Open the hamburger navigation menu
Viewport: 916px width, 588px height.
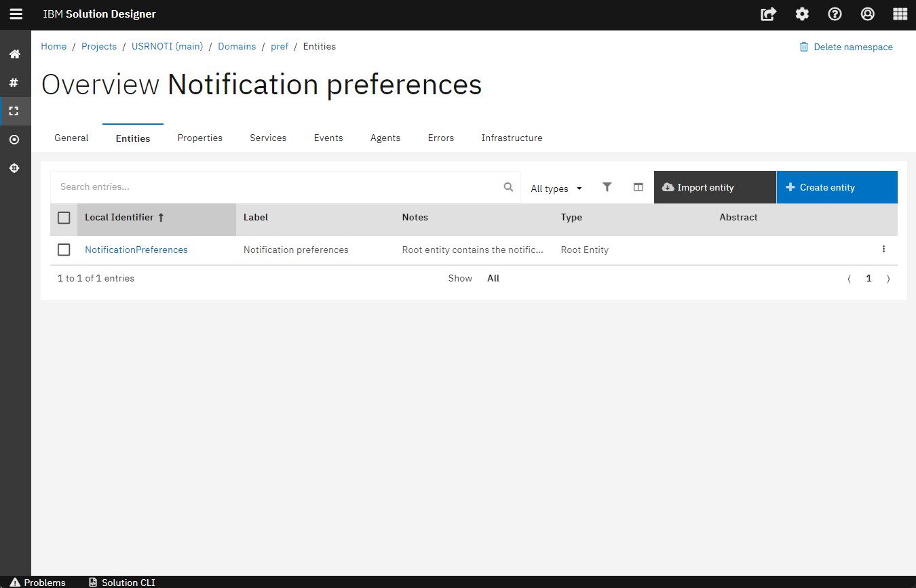pos(16,14)
